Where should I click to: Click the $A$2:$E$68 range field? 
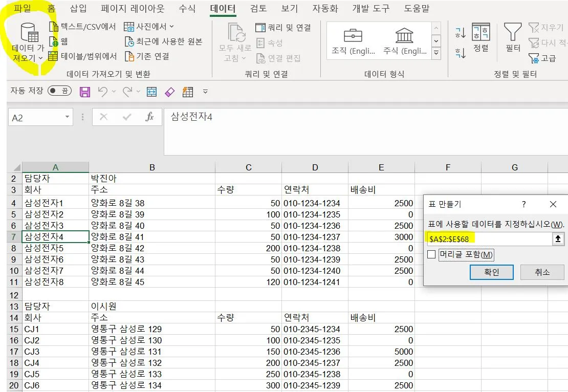[489, 239]
